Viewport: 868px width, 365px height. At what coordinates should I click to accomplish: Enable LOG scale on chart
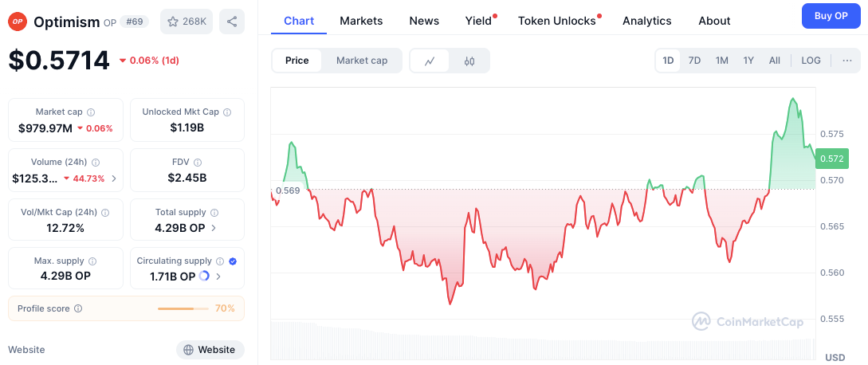(811, 61)
